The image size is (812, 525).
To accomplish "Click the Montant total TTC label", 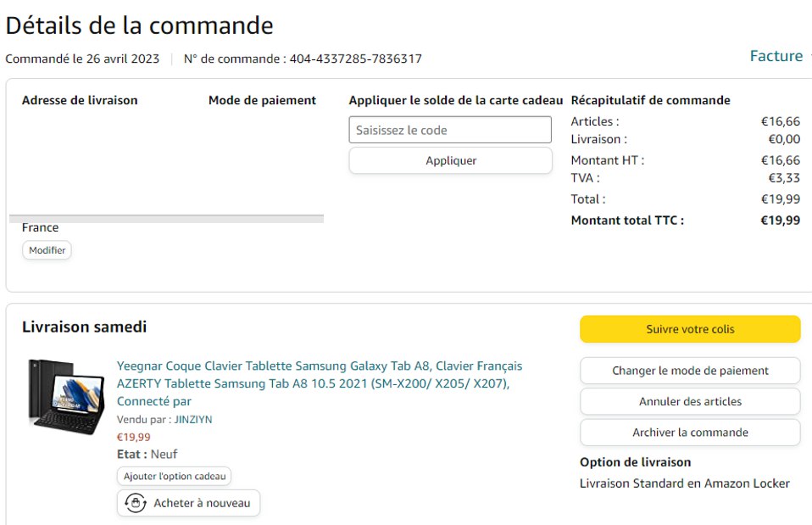I will (x=627, y=221).
